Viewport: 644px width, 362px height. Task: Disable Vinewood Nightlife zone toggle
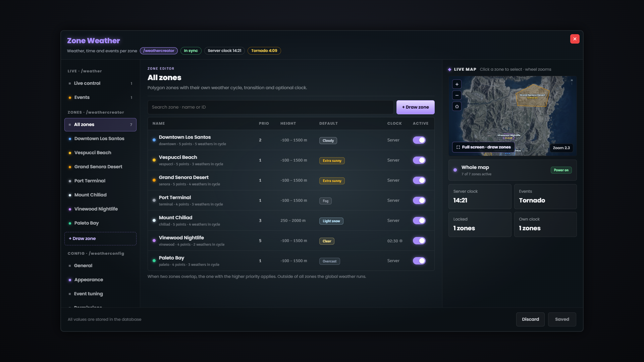(x=419, y=241)
